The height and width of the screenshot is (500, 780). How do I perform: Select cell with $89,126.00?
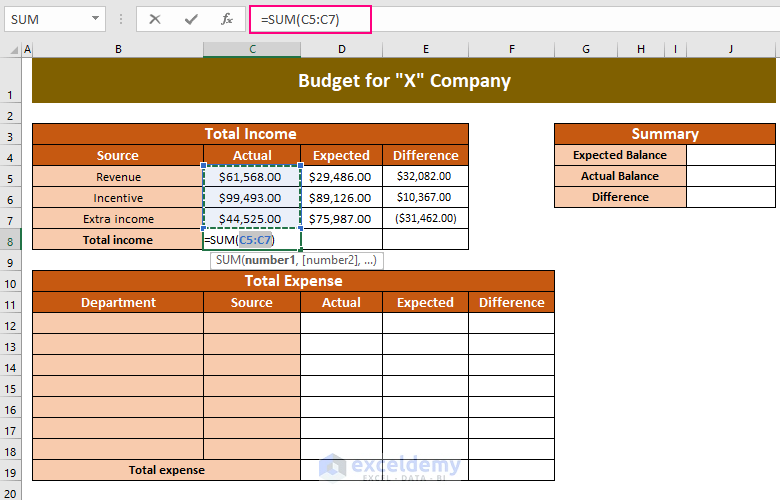click(x=341, y=198)
